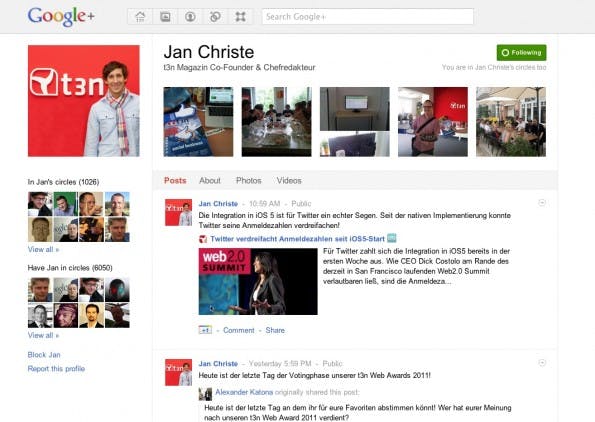Click Jan Christe name on 10:59 AM post
The height and width of the screenshot is (422, 595).
(218, 203)
